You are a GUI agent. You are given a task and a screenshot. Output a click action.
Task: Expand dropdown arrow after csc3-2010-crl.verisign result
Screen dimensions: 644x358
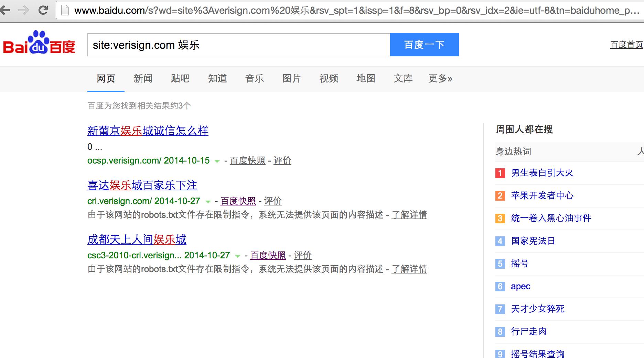point(237,256)
